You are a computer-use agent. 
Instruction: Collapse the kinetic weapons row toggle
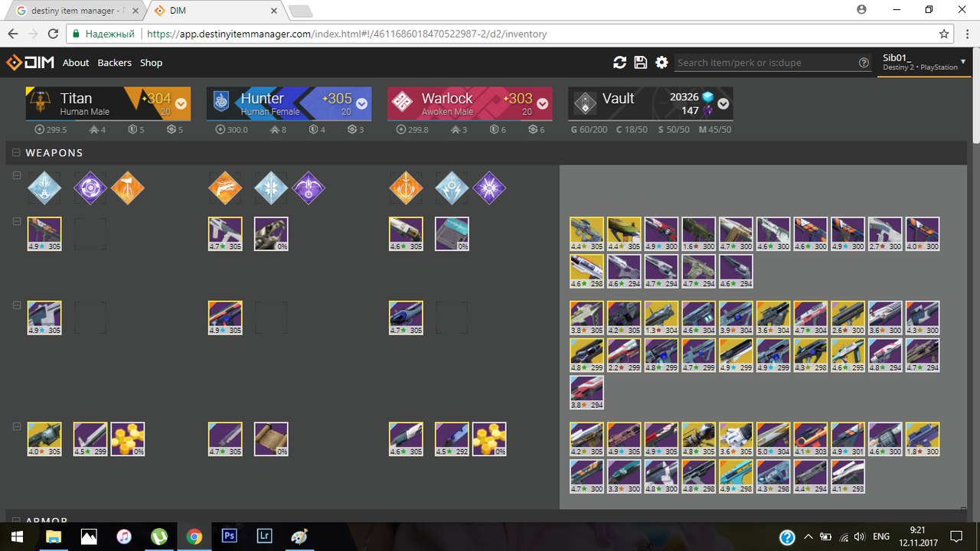(17, 222)
